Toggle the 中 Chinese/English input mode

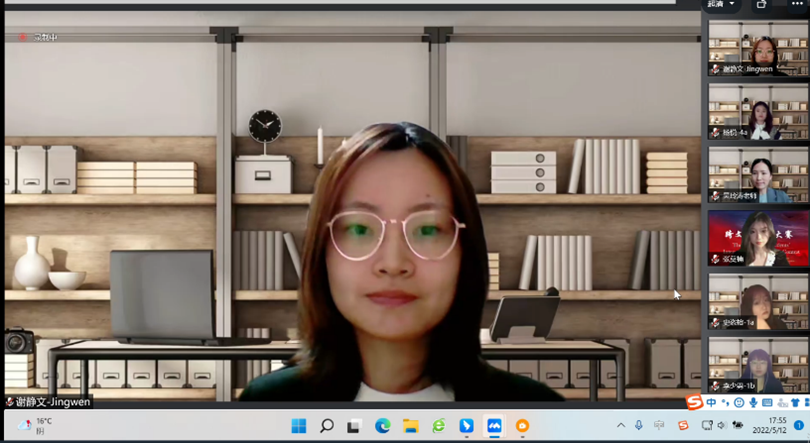(711, 402)
